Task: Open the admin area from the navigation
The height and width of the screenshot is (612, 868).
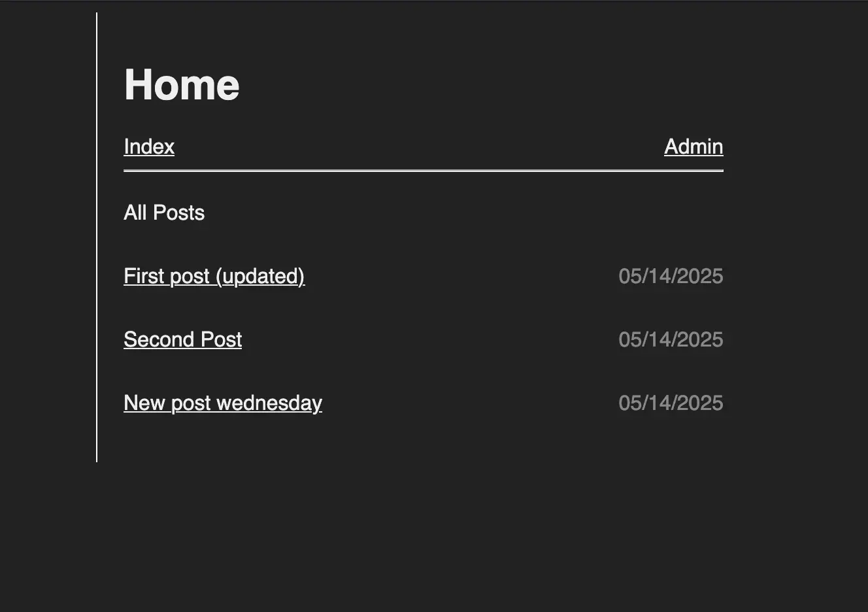Action: 693,146
